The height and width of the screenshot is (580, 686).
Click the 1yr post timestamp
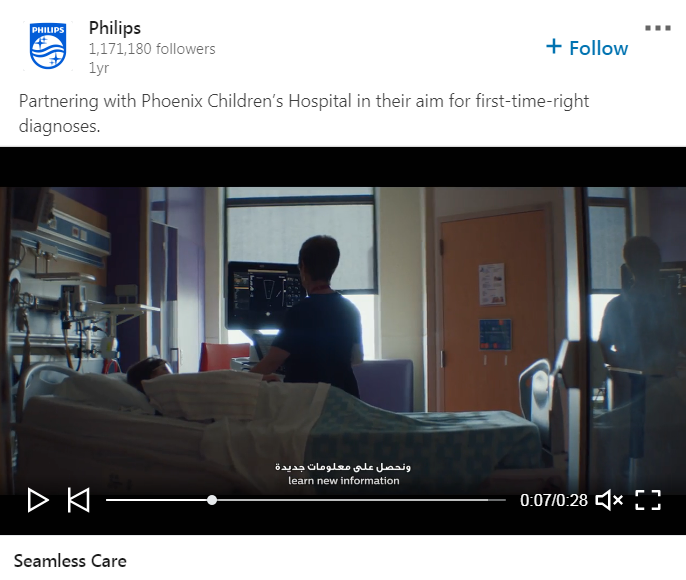(99, 68)
